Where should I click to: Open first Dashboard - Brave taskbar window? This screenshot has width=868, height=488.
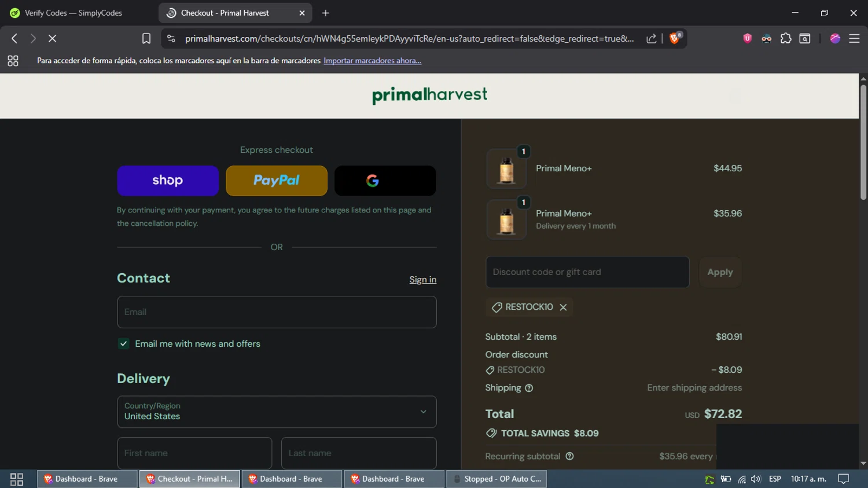click(87, 479)
